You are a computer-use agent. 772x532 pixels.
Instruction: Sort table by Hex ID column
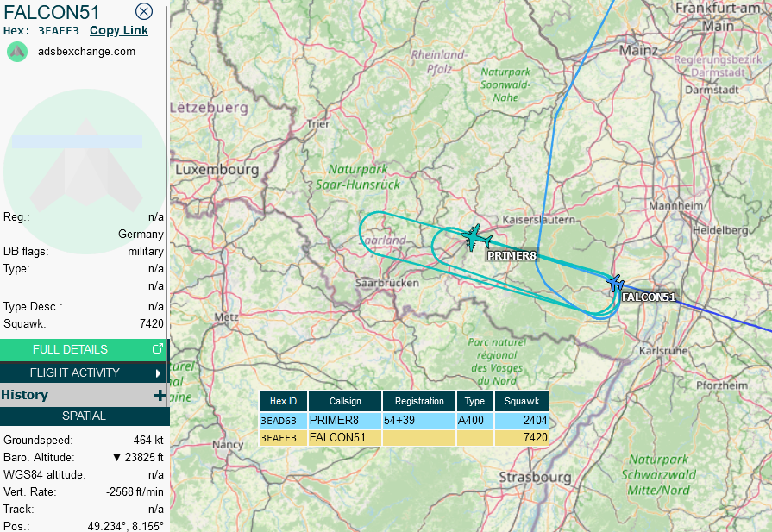[283, 401]
